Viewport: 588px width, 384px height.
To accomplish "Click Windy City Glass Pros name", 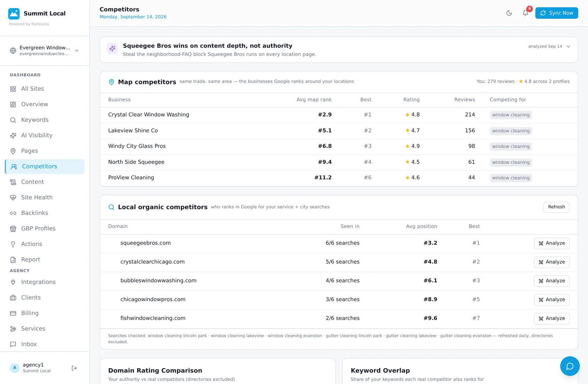I will [137, 146].
